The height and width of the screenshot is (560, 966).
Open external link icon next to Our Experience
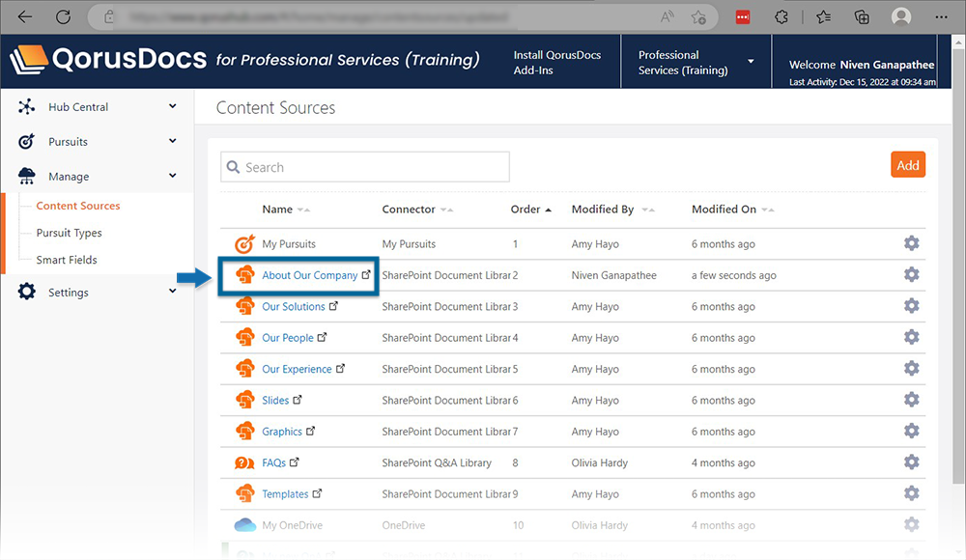(340, 369)
